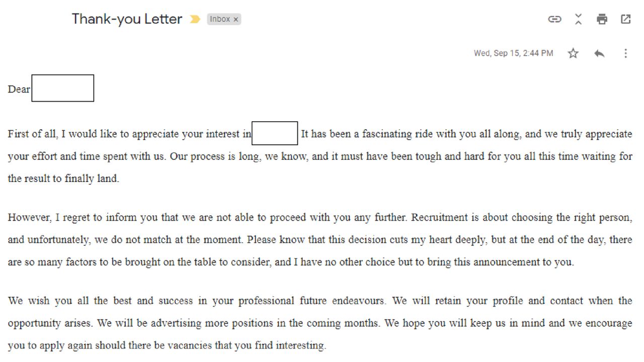Open the three-dot more options menu
The width and height of the screenshot is (644, 362).
(625, 53)
